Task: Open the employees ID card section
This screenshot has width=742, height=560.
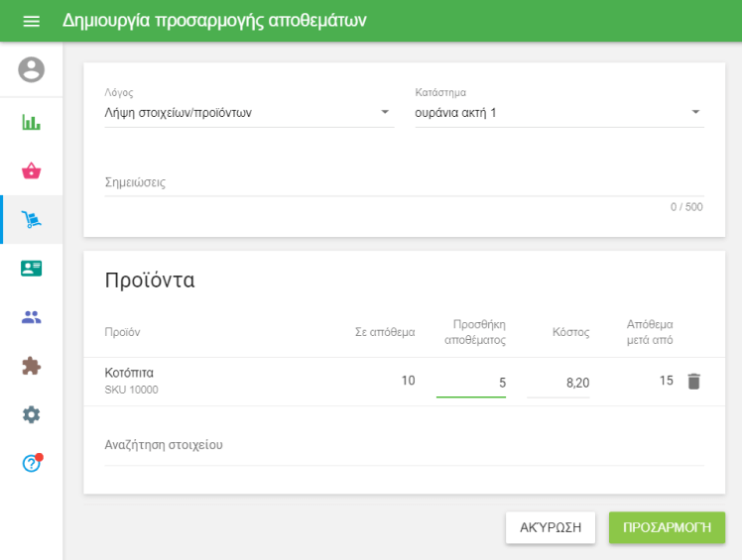Action: (31, 269)
